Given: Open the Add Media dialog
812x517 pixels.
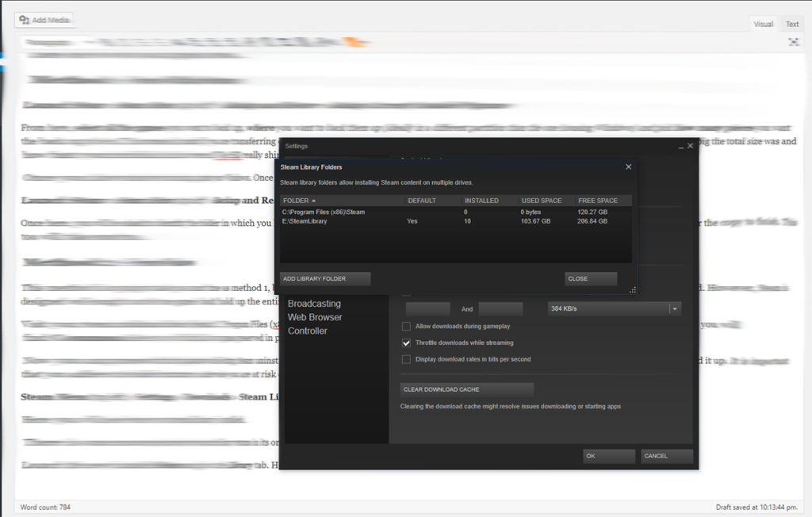Looking at the screenshot, I should (x=44, y=19).
